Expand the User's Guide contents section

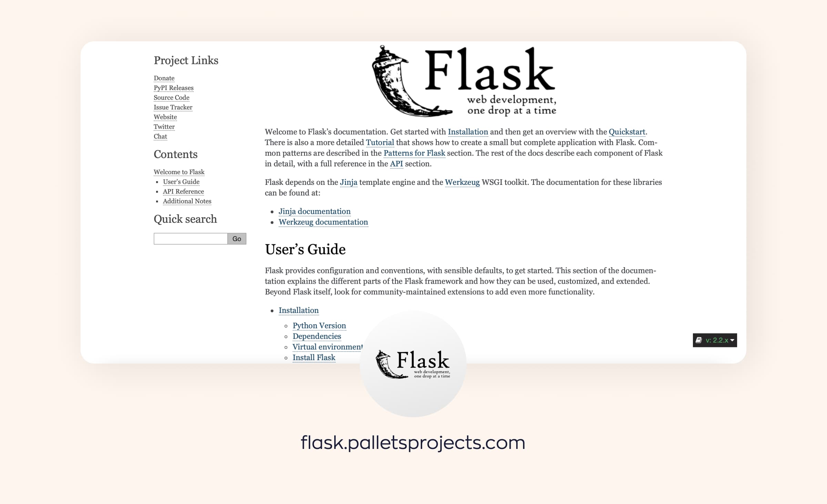click(x=181, y=182)
